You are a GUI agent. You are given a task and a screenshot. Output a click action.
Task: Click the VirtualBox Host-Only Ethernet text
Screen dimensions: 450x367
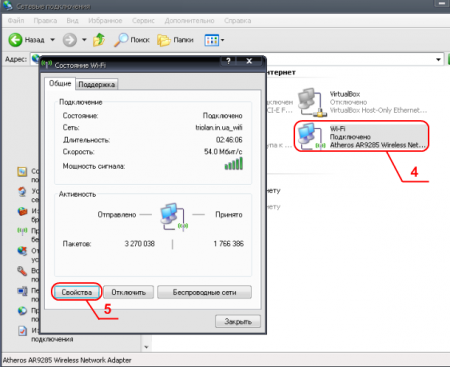coord(378,110)
